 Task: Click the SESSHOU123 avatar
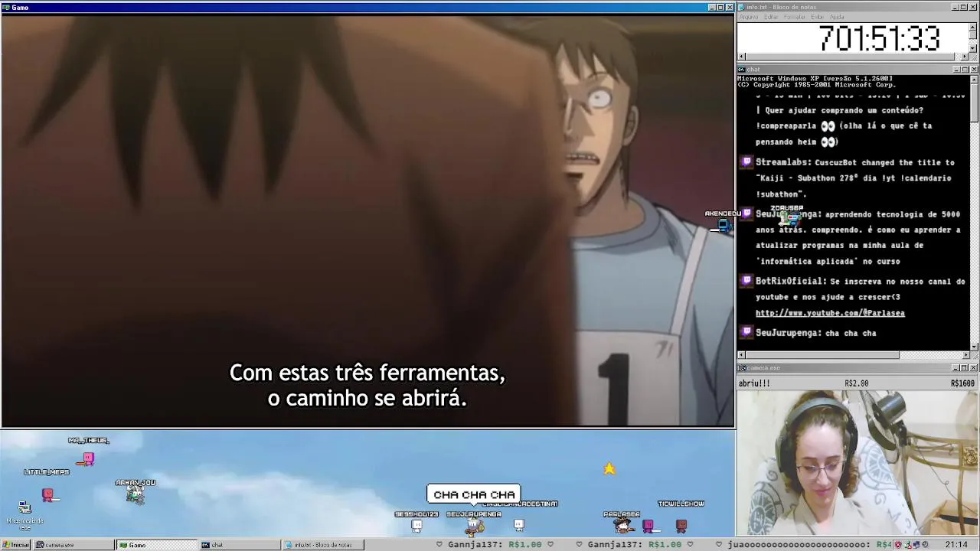(x=416, y=526)
